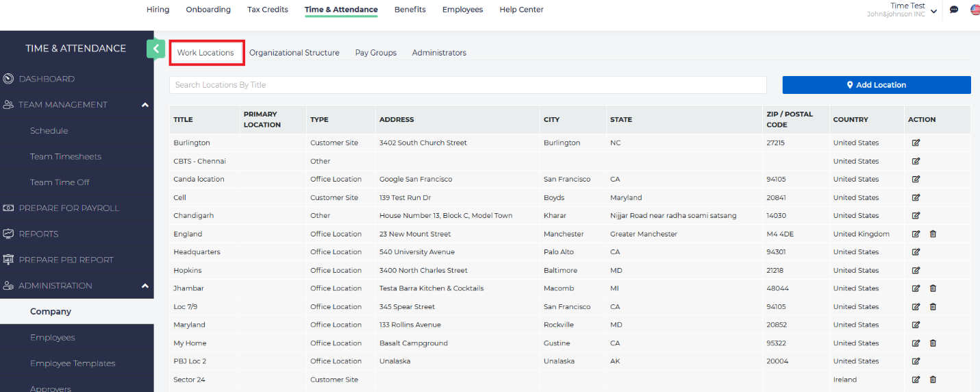This screenshot has height=392, width=980.
Task: Collapse the Team Management section
Action: point(145,105)
